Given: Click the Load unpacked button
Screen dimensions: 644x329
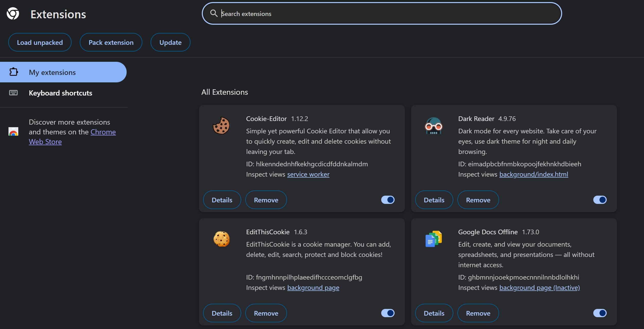Looking at the screenshot, I should pos(40,42).
